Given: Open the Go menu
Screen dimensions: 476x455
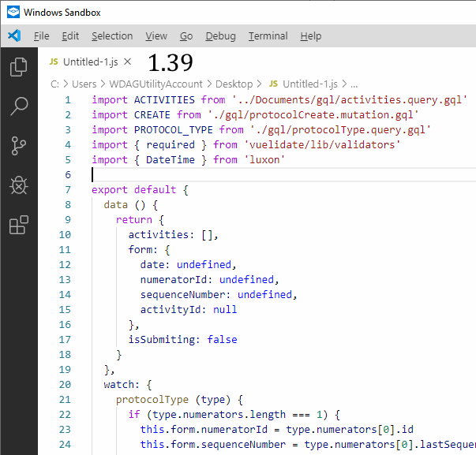Looking at the screenshot, I should click(x=186, y=36).
